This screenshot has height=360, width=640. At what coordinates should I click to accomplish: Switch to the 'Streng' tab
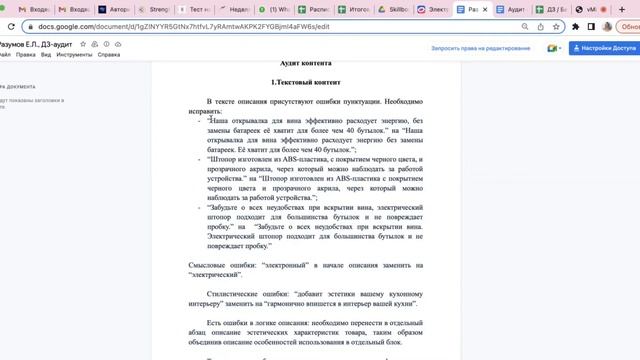154,9
